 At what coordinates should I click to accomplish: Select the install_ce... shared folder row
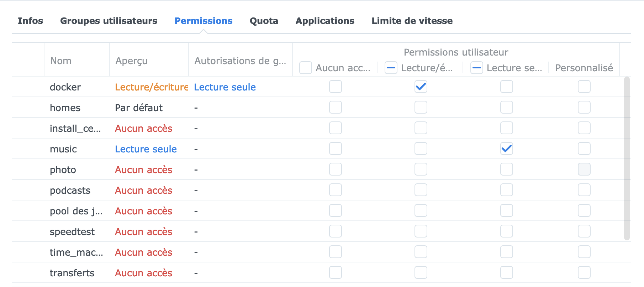click(x=75, y=128)
